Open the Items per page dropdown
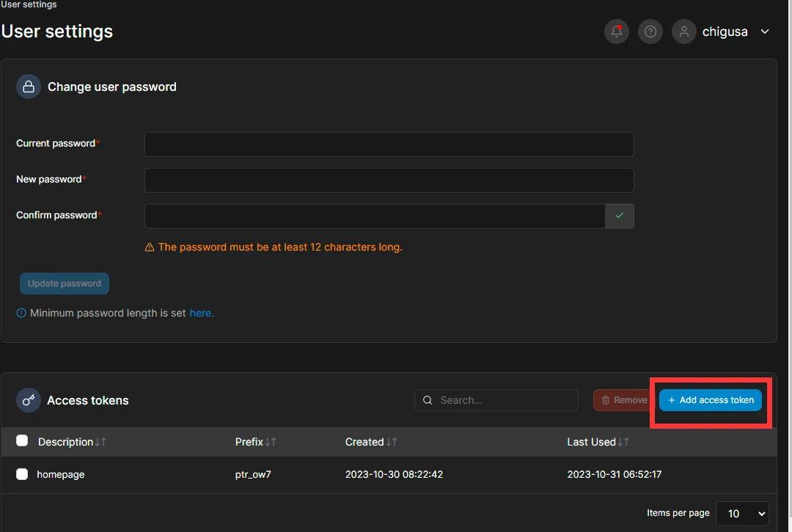 pos(742,514)
